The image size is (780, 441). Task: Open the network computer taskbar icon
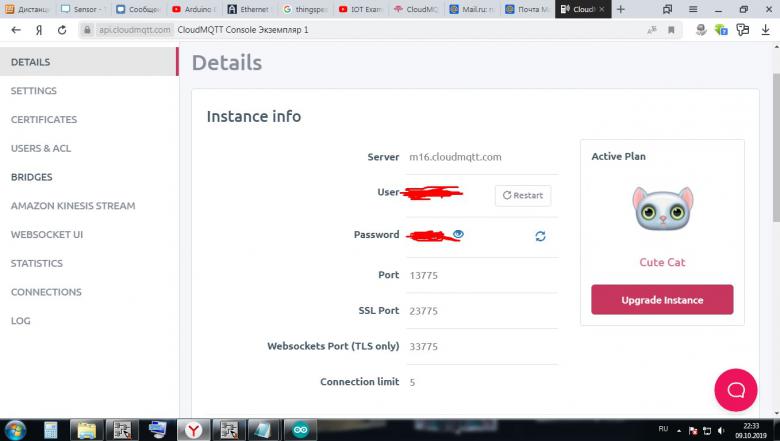click(158, 430)
